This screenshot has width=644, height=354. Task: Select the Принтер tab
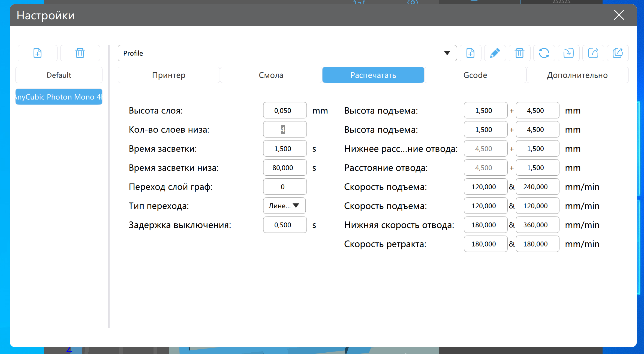(x=169, y=75)
